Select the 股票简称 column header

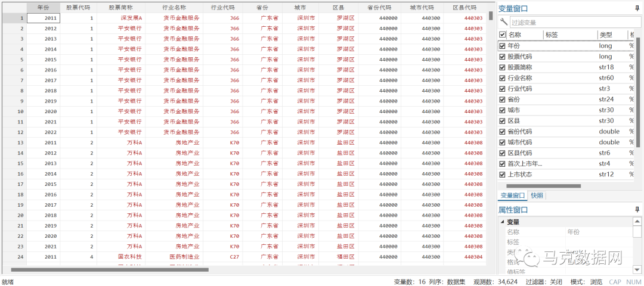pyautogui.click(x=121, y=8)
